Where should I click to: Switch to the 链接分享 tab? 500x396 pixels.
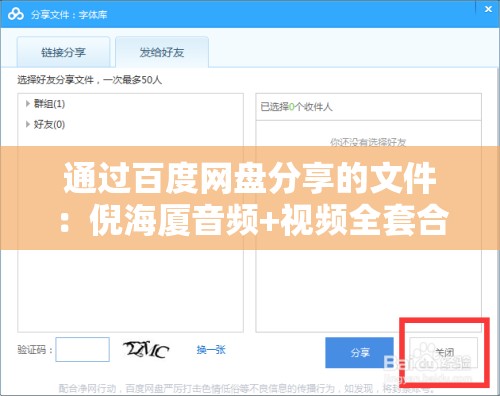coord(63,52)
